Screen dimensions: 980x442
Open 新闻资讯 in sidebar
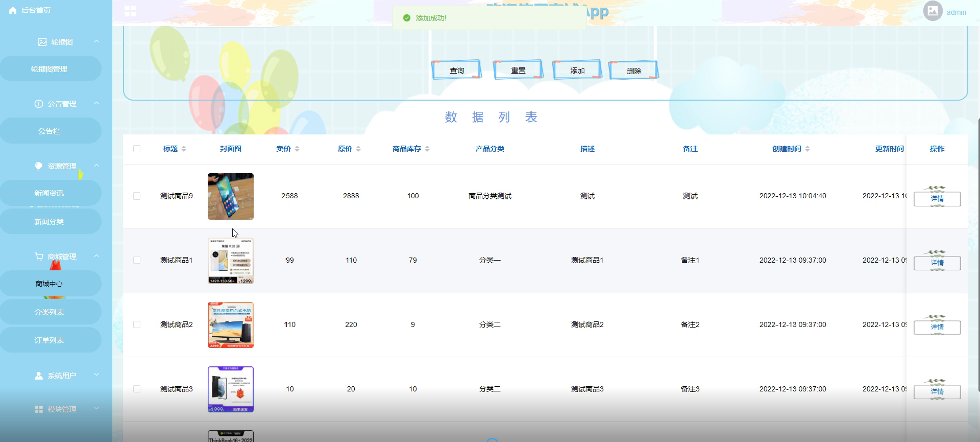pos(51,193)
